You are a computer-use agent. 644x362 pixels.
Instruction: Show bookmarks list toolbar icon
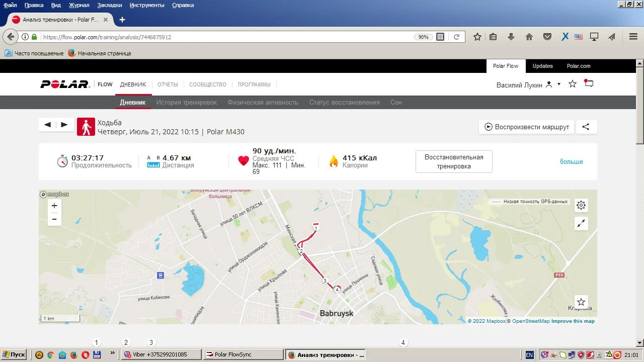tap(493, 37)
